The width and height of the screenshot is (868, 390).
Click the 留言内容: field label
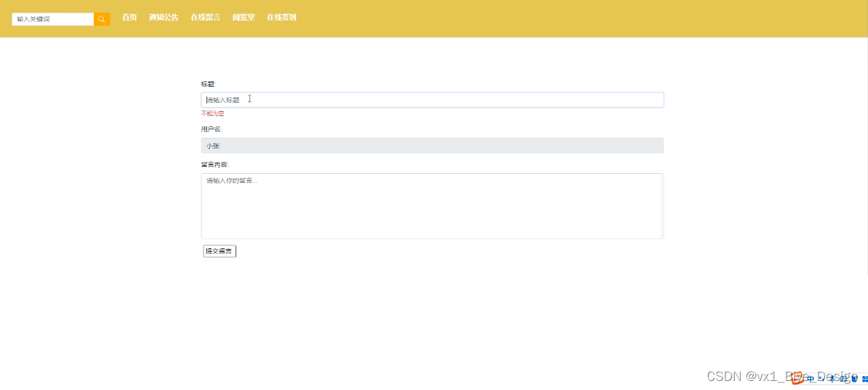[215, 165]
